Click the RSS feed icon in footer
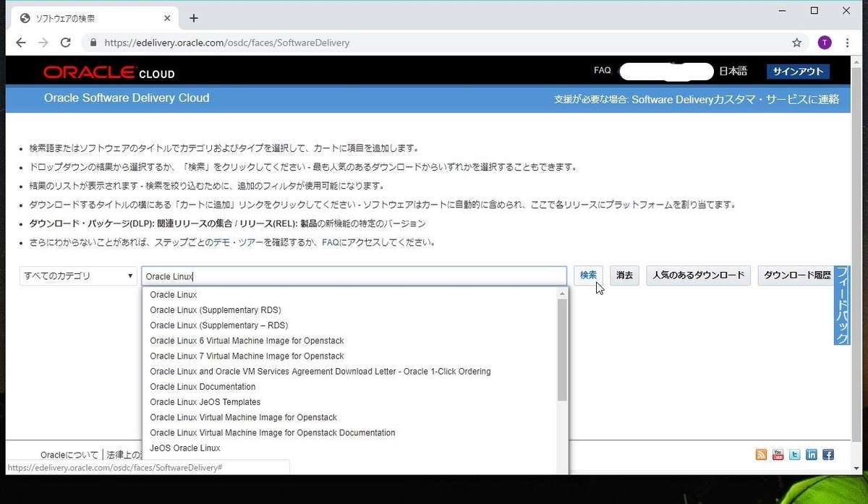Image resolution: width=868 pixels, height=504 pixels. (x=761, y=454)
